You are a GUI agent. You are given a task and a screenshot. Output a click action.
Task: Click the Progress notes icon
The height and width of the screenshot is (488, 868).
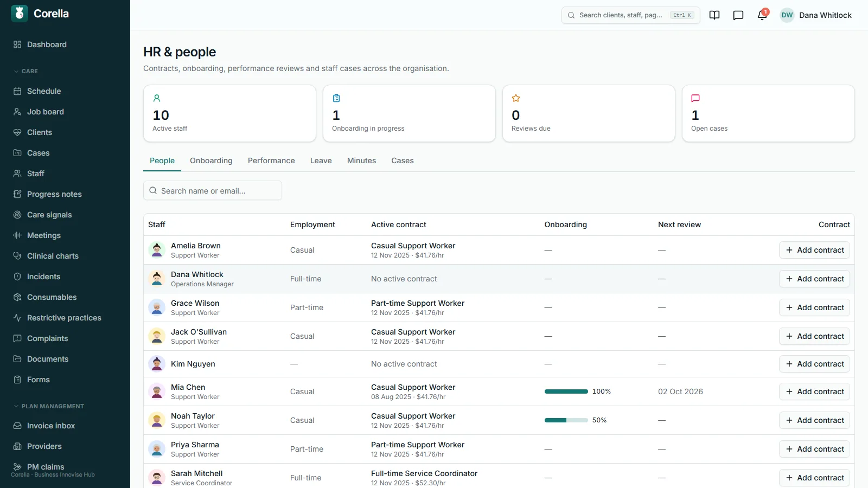coord(17,194)
